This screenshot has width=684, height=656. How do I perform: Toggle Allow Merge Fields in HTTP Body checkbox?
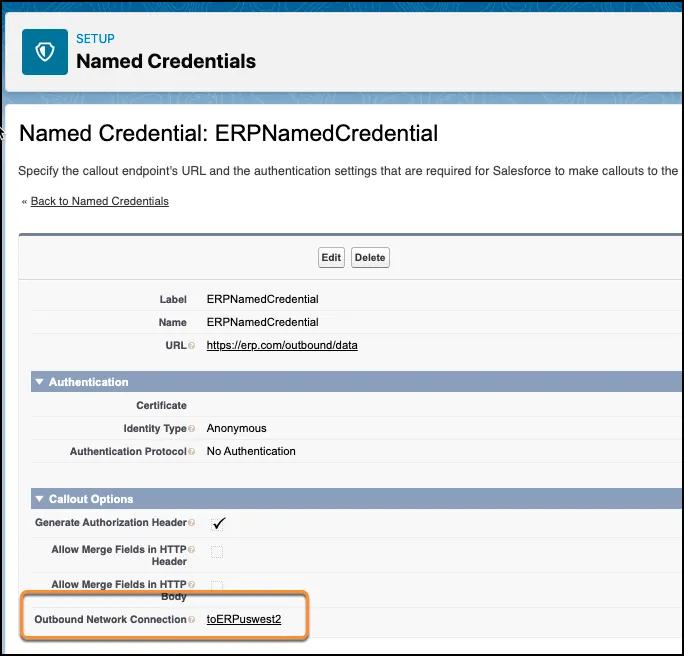pos(217,586)
